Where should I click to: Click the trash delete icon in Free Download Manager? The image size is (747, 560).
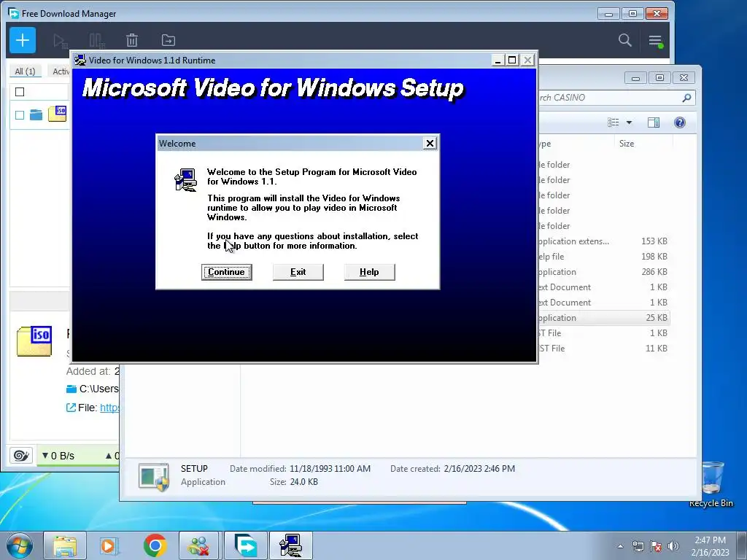pos(132,41)
